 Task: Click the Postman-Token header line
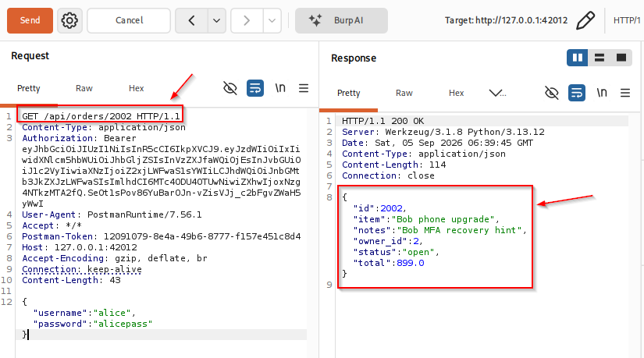tap(162, 236)
